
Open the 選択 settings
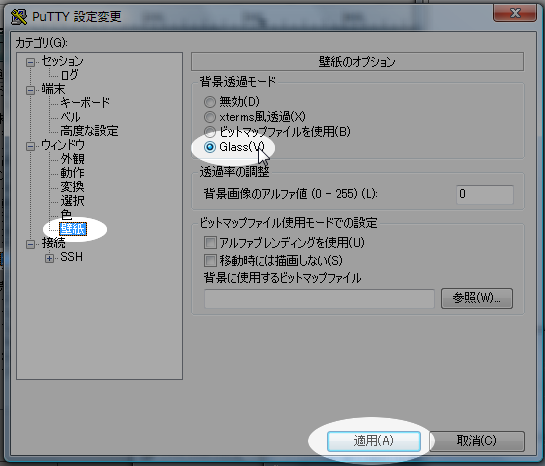point(72,201)
